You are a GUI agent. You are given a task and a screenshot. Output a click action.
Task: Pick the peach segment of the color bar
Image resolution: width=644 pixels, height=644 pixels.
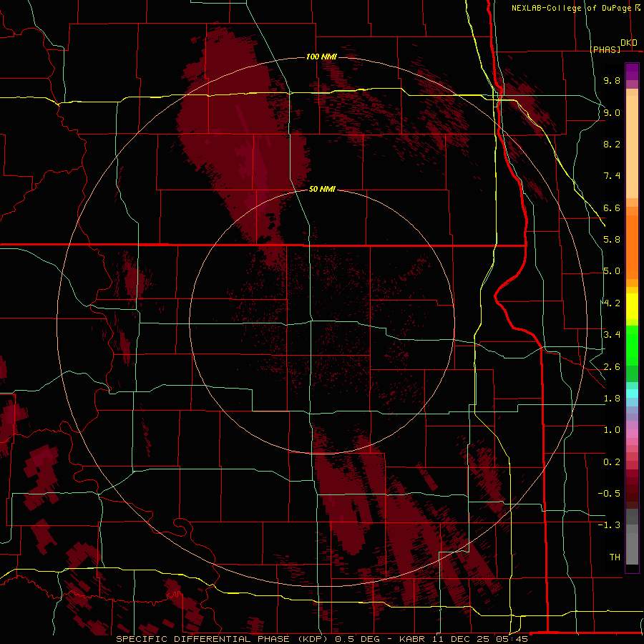pyautogui.click(x=632, y=148)
